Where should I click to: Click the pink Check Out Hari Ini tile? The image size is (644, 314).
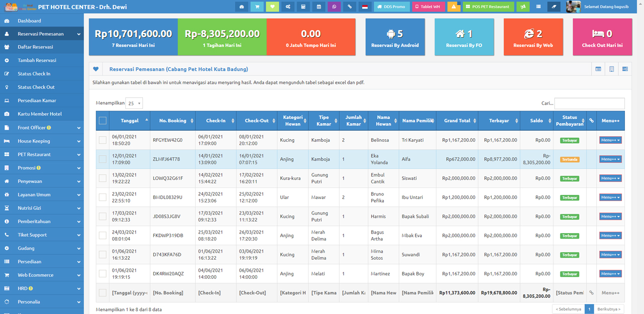pos(602,37)
